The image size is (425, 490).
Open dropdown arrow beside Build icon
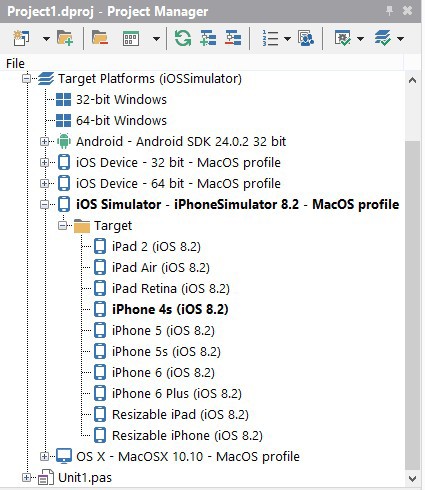click(360, 39)
